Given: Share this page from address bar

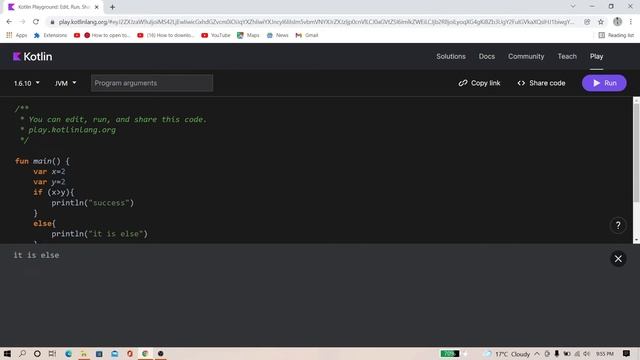Looking at the screenshot, I should coord(587,22).
